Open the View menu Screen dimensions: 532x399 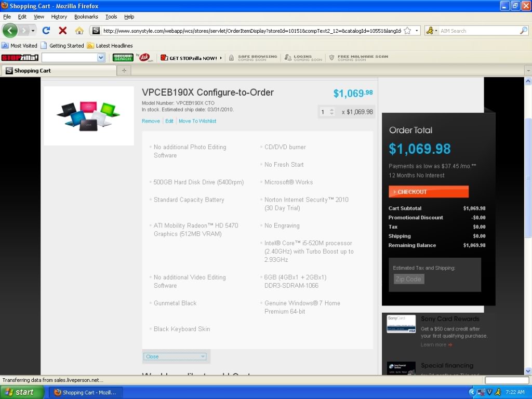[38, 17]
